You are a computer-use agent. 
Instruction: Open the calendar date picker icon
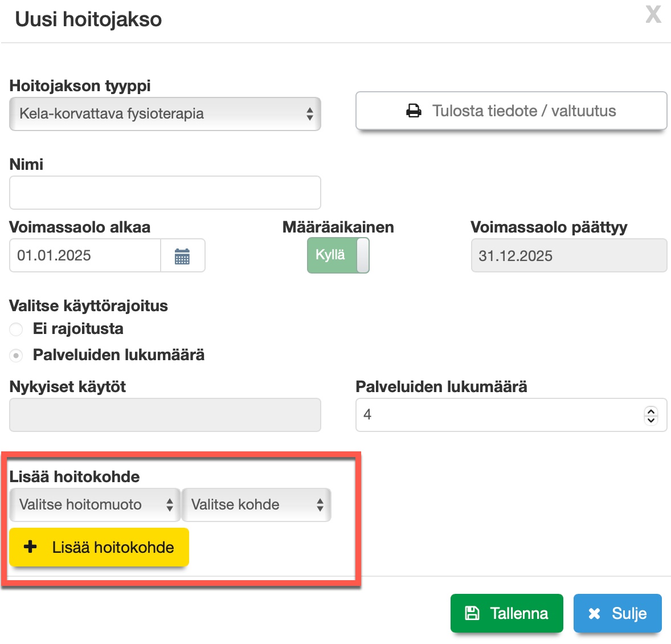[182, 256]
